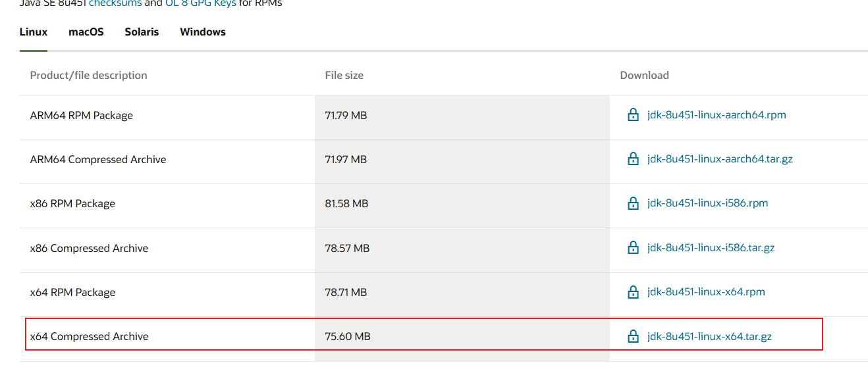
Task: Click the 71.79 MB file size cell
Action: 346,115
